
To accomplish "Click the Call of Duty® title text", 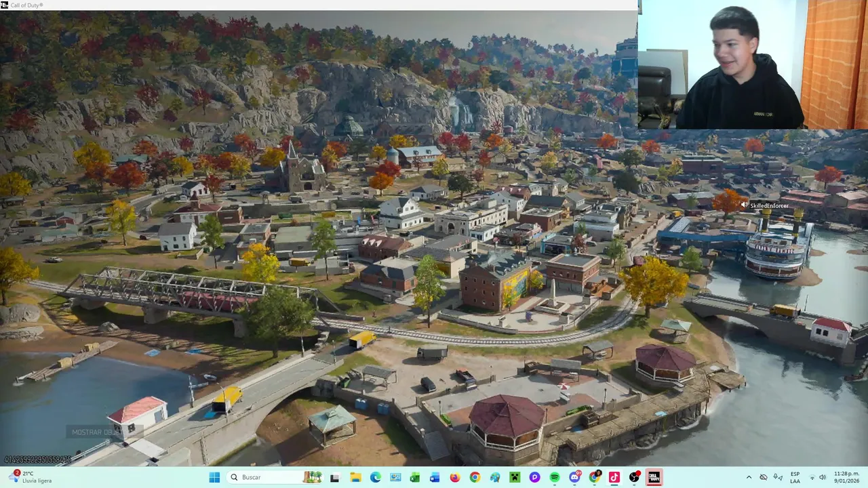I will [x=26, y=5].
